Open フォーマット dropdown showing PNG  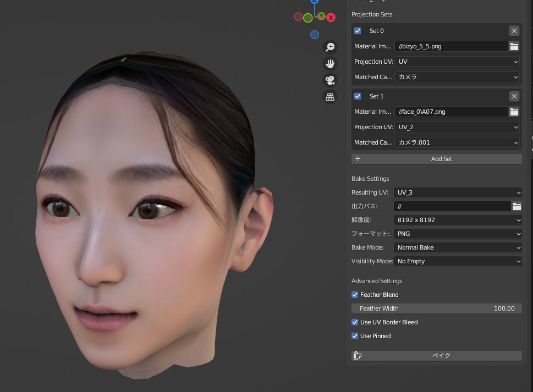tap(458, 234)
